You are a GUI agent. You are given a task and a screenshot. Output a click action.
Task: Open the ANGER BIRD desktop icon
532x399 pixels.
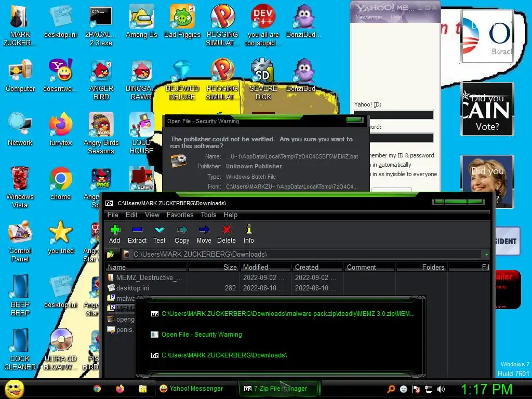coord(101,79)
